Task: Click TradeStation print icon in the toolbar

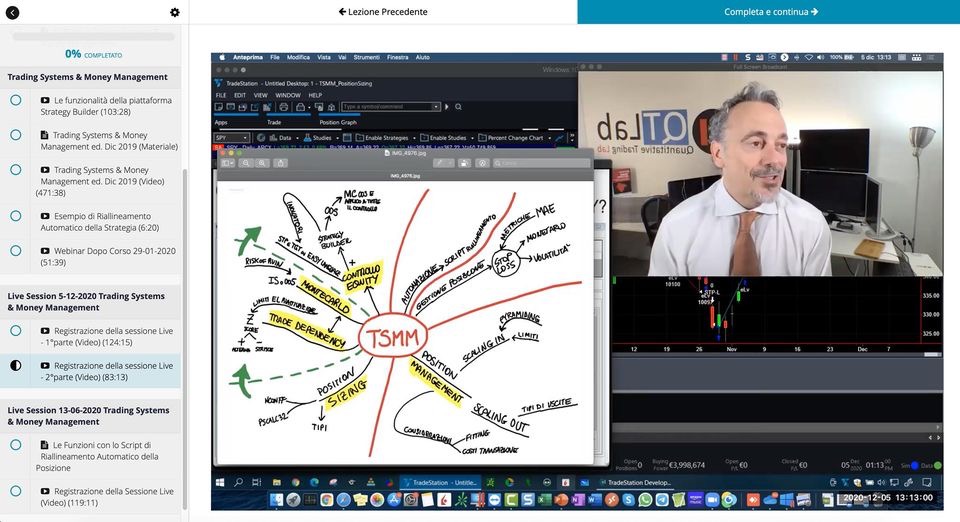Action: [x=283, y=107]
